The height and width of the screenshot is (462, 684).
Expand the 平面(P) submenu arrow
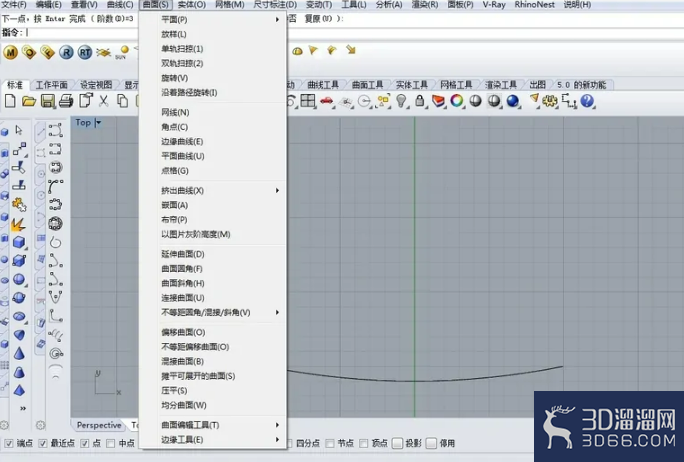click(x=277, y=20)
